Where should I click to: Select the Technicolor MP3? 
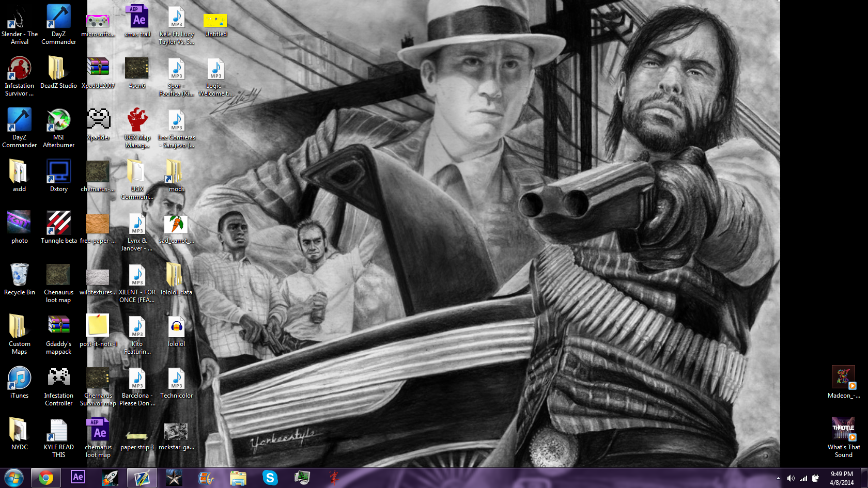pos(177,382)
